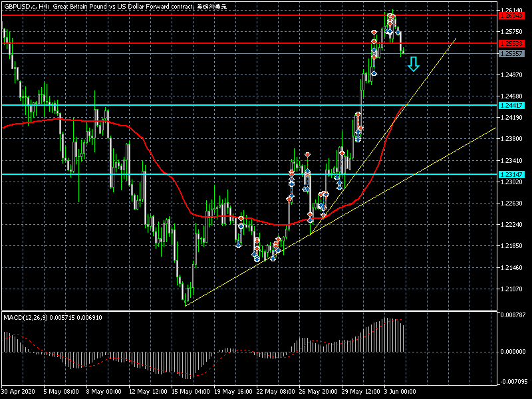Select the red 1.26043 price level tag
This screenshot has width=532, height=399.
tap(511, 15)
